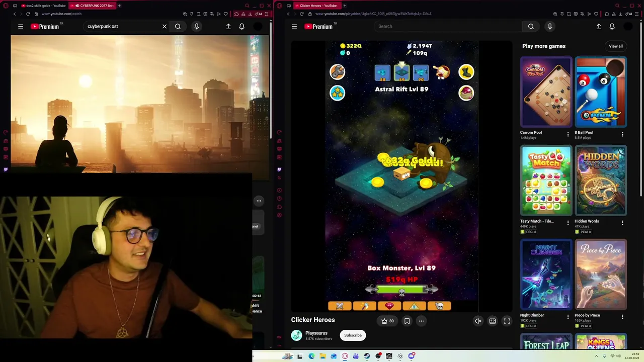
Task: Open more options under Clicker Heroes title
Action: coord(422,321)
